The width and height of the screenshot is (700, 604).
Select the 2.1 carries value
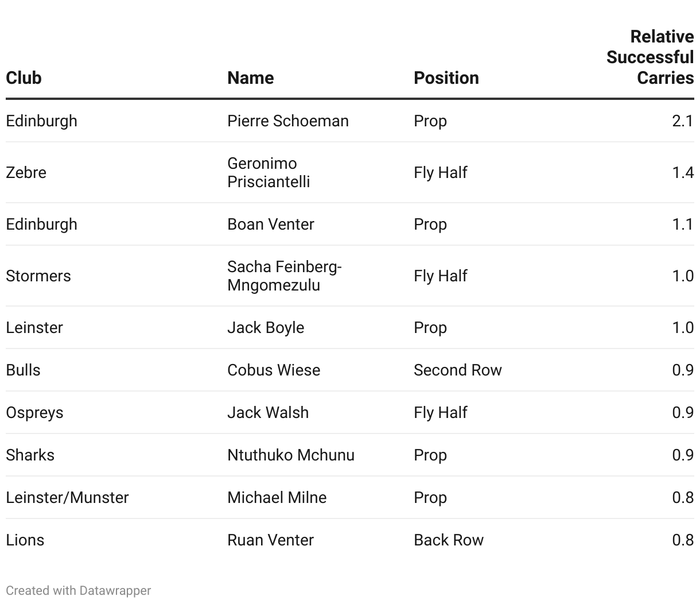tap(682, 121)
